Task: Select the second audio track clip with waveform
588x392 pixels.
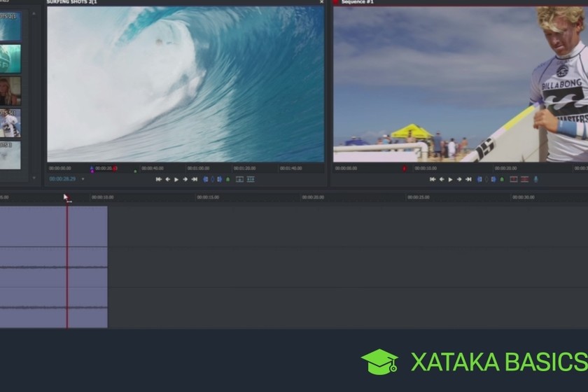Action: tap(54, 307)
